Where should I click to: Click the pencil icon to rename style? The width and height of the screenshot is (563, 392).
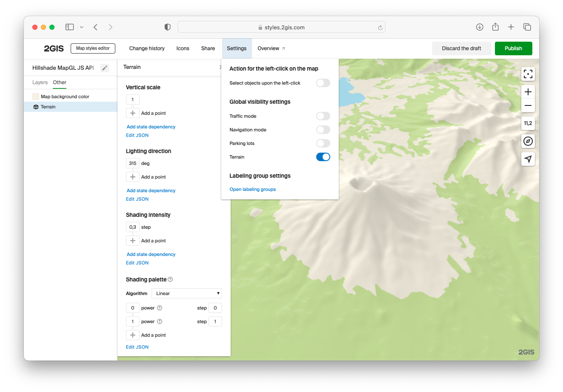105,68
